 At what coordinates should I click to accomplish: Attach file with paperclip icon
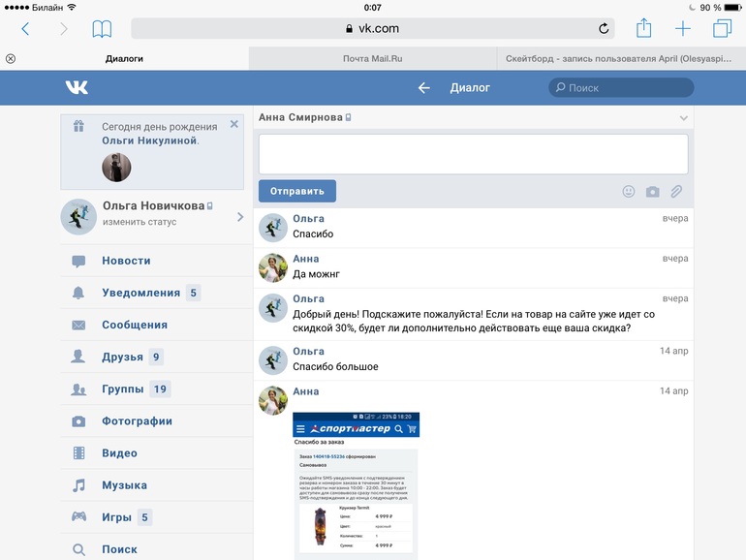tap(677, 192)
